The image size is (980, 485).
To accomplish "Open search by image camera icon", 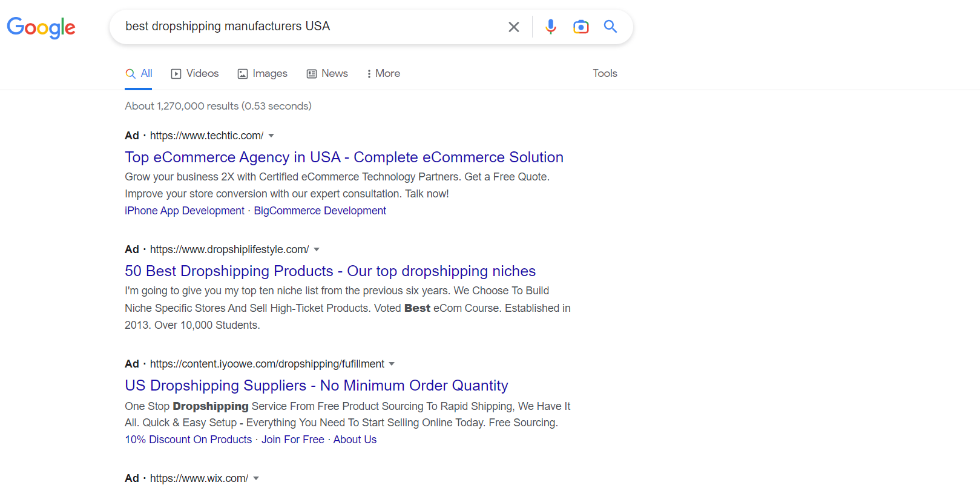I will pos(581,27).
